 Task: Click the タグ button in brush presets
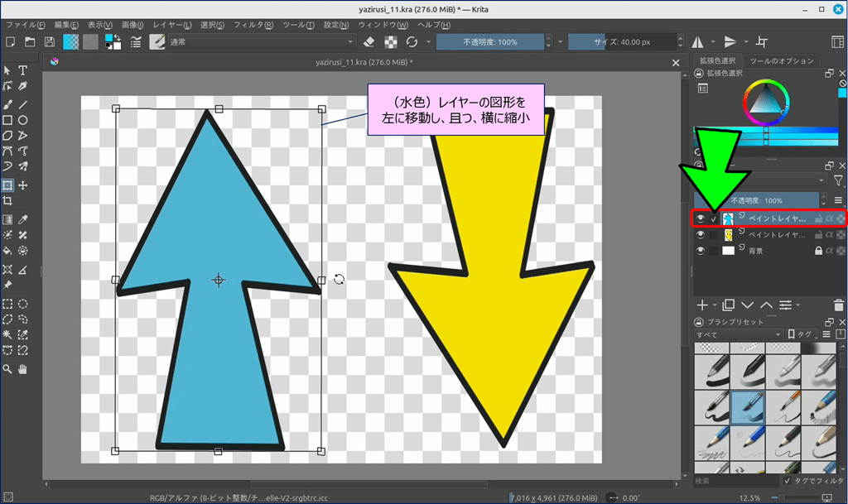point(803,334)
